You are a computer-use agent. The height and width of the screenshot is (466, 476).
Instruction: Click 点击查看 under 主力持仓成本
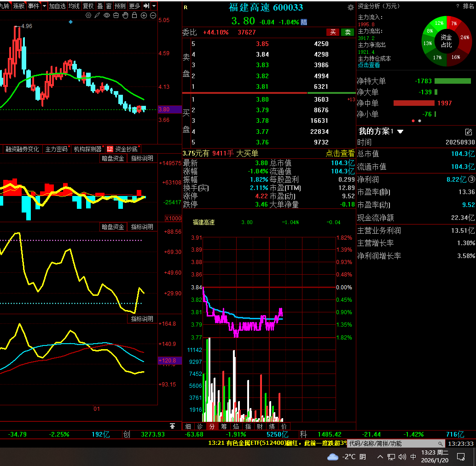click(x=369, y=65)
